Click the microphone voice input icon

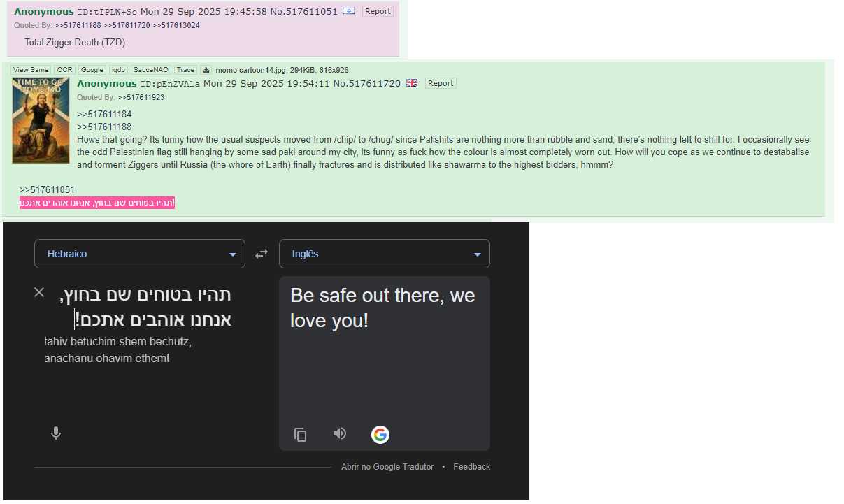tap(56, 433)
